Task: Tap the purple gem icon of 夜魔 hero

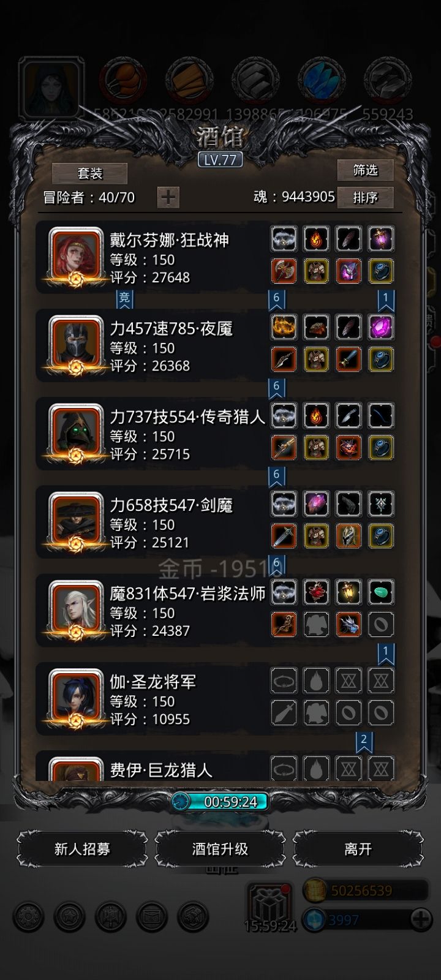Action: [380, 327]
